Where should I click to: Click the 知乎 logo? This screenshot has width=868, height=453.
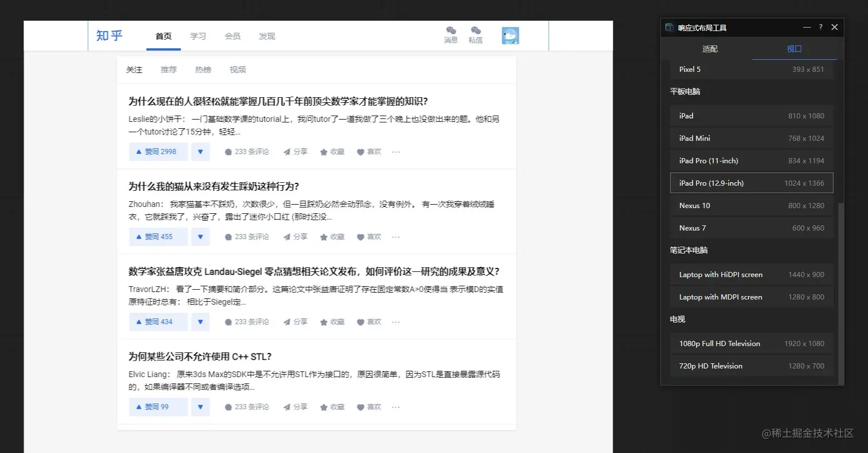[109, 36]
